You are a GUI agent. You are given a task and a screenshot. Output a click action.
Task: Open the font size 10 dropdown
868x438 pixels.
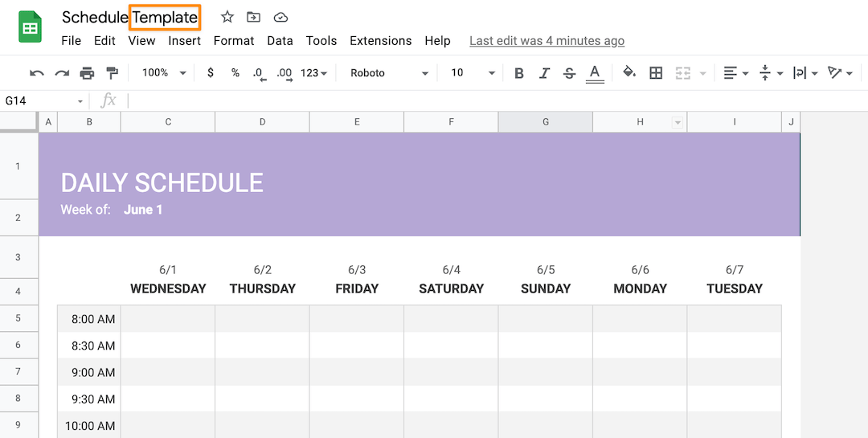473,73
